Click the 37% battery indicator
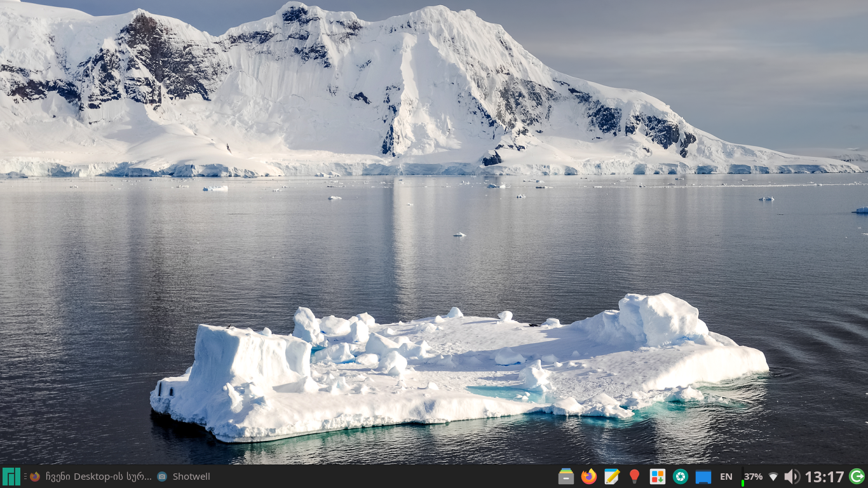This screenshot has width=868, height=488. tap(753, 477)
